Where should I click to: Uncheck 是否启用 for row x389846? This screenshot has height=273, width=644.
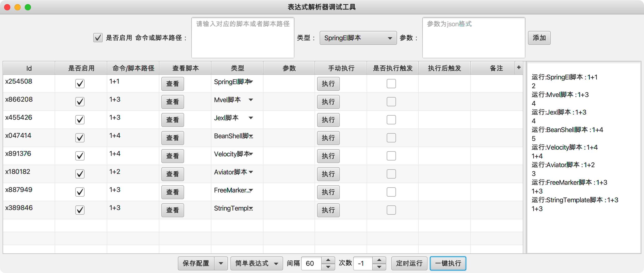point(80,210)
